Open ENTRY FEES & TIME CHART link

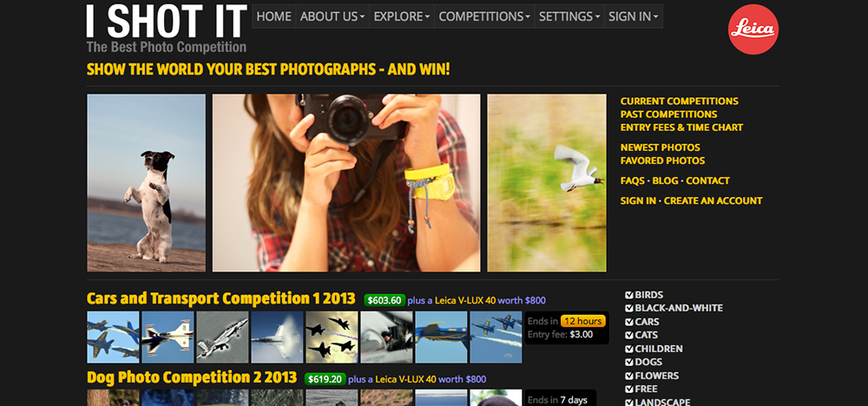681,128
